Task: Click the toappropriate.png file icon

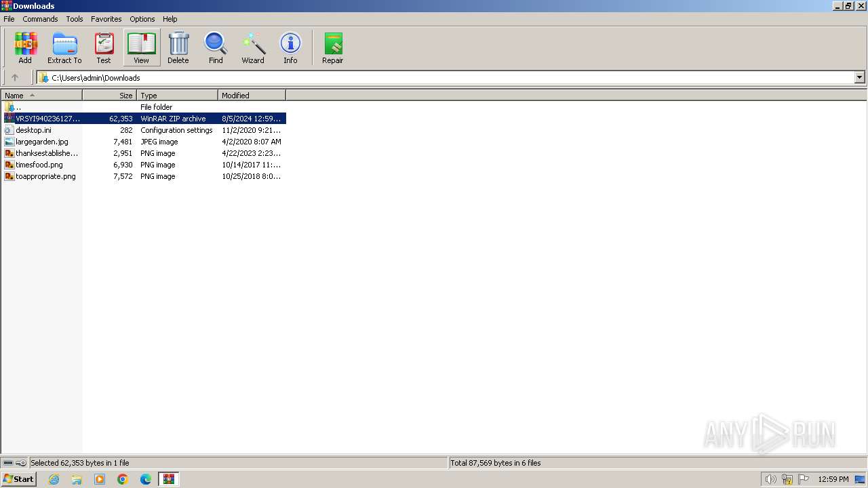Action: (9, 176)
